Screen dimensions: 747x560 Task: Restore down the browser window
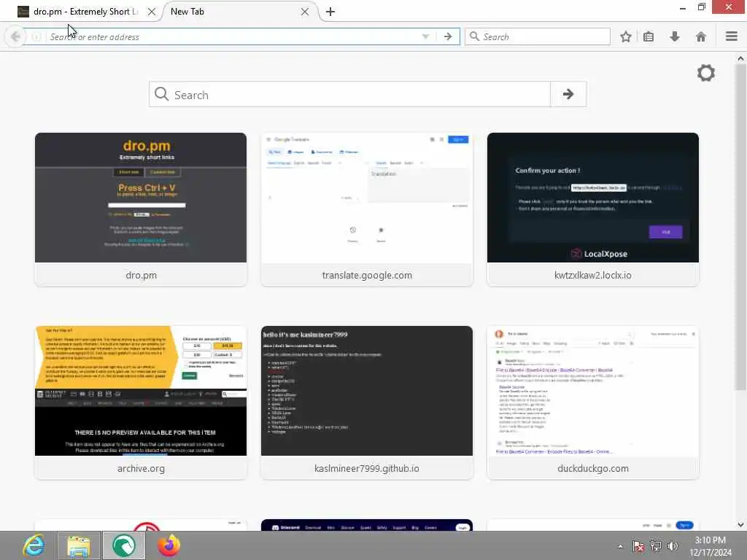pos(701,7)
